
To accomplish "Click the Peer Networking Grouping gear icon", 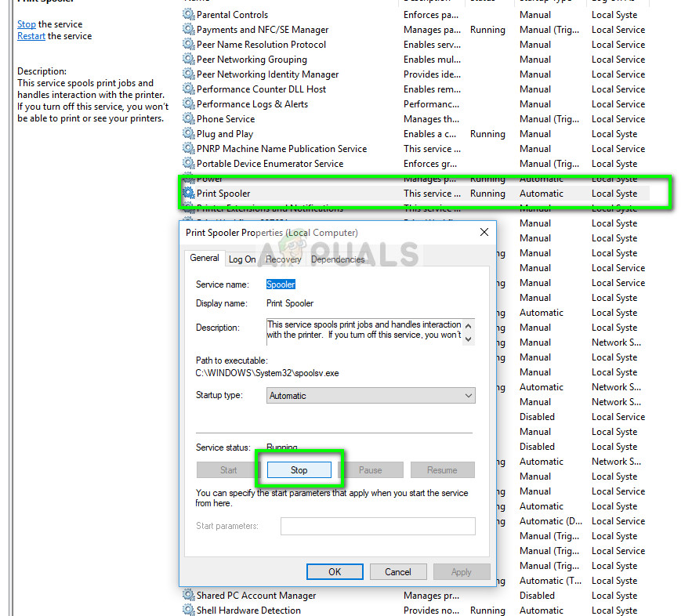I will pos(188,59).
